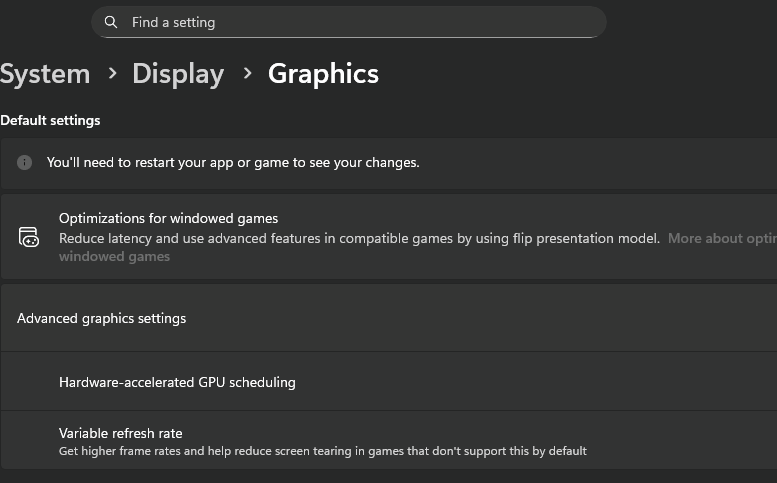
Task: Focus the Find a setting search box
Action: pos(360,22)
